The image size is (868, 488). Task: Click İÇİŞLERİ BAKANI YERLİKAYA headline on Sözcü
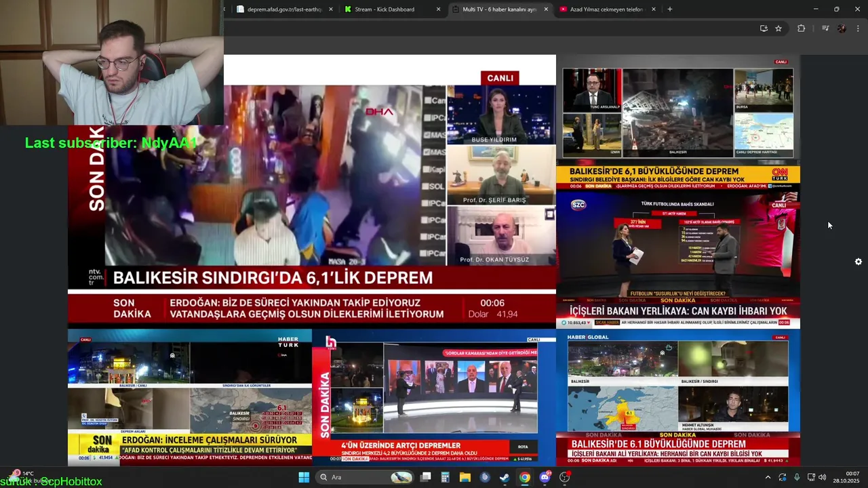678,310
